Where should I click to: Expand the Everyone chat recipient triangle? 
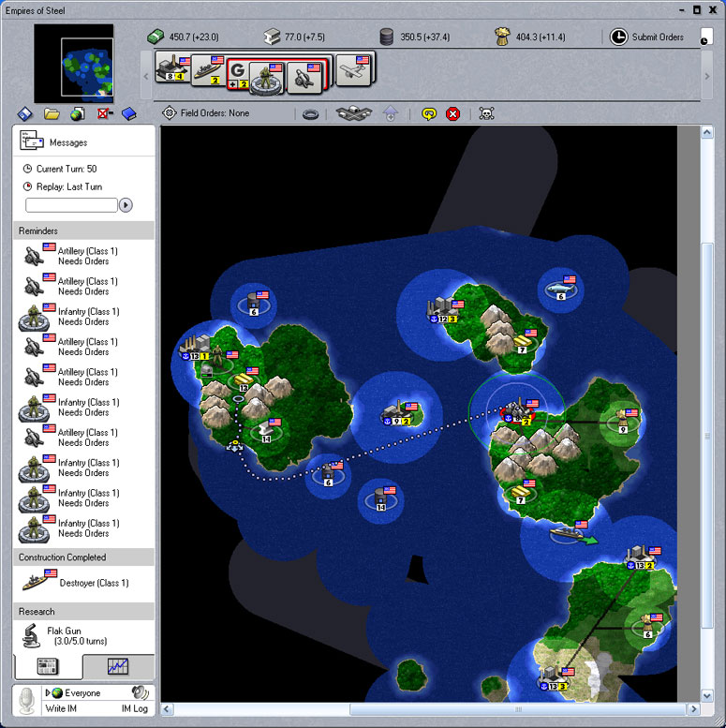point(48,692)
